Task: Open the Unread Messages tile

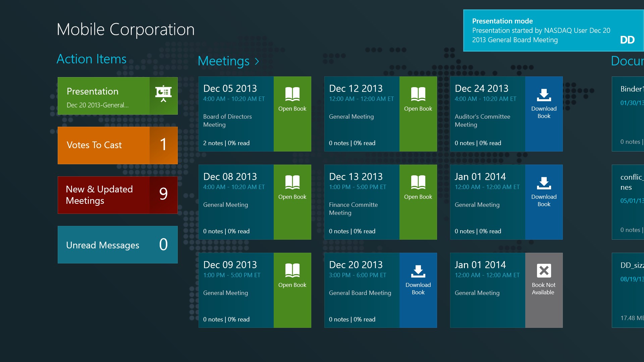Action: tap(117, 245)
